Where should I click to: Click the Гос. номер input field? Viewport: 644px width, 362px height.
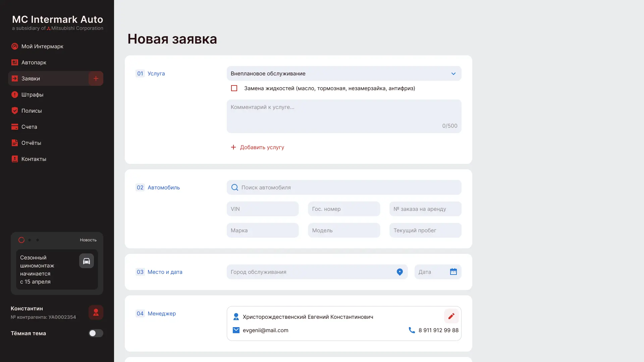(x=344, y=209)
